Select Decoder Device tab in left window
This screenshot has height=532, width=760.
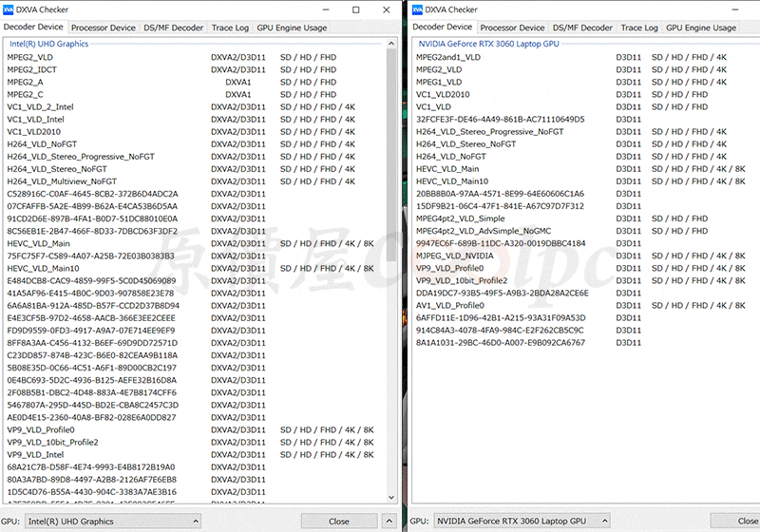[33, 27]
